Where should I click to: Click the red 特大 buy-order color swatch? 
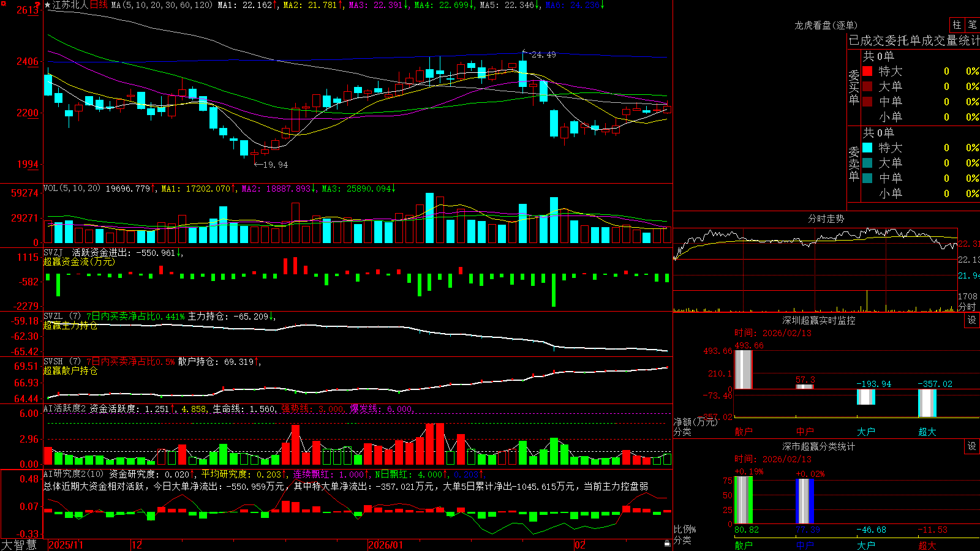(867, 71)
